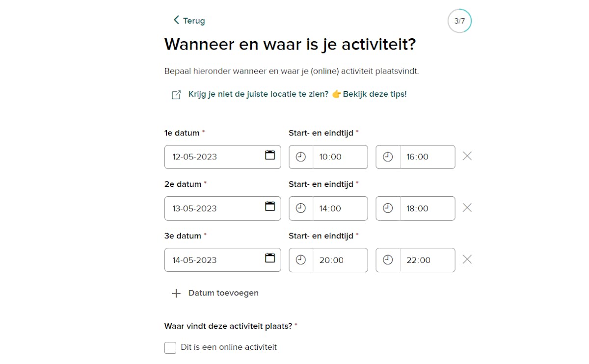The width and height of the screenshot is (589, 364).
Task: Edit the 20:00 start time field
Action: click(x=340, y=260)
